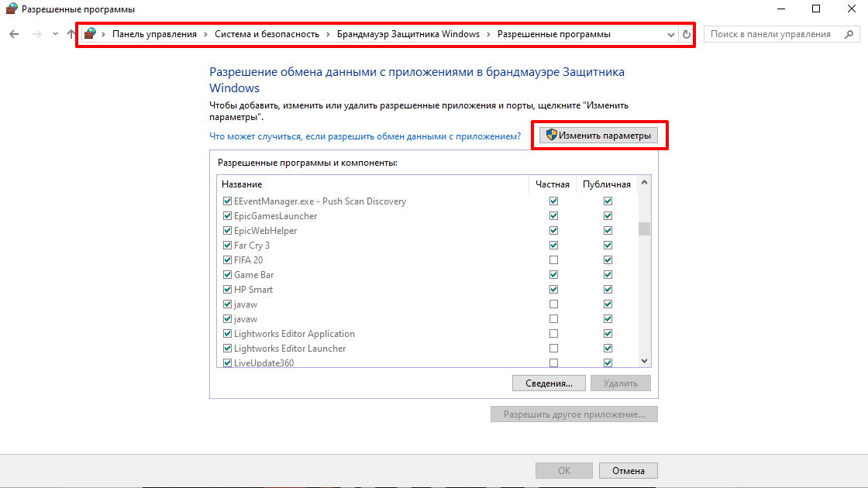Click the Back navigation arrow
Screen dimensions: 868x488
pyautogui.click(x=14, y=34)
